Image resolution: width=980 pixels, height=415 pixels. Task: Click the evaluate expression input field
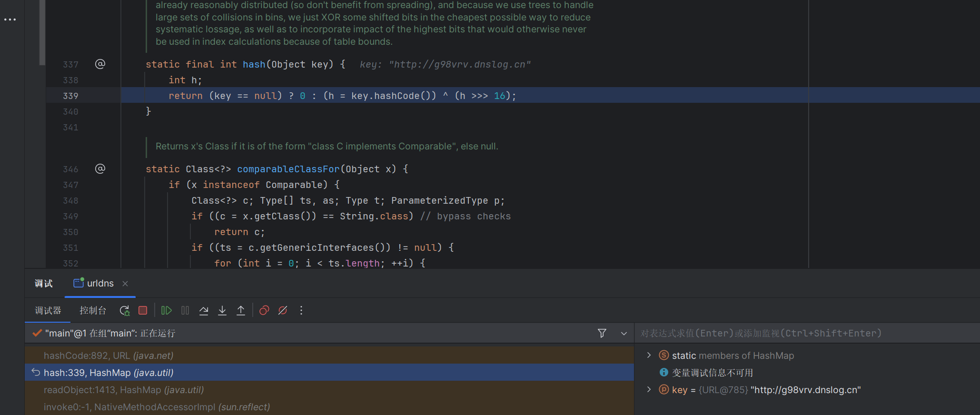pyautogui.click(x=807, y=333)
